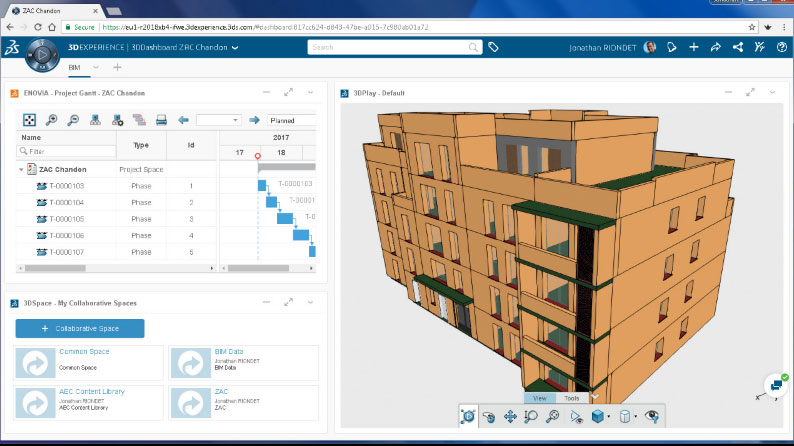Open the AEC Content Library link
This screenshot has height=446, width=794.
click(x=92, y=391)
